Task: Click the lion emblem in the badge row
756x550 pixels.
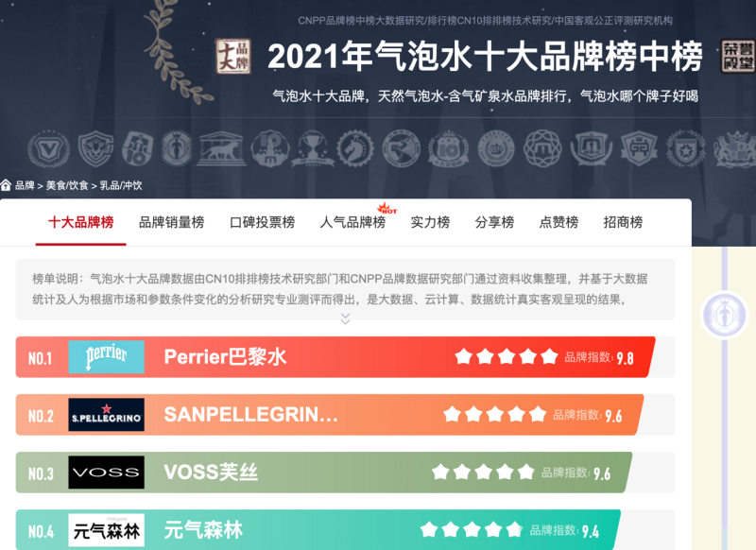Action: tap(220, 149)
